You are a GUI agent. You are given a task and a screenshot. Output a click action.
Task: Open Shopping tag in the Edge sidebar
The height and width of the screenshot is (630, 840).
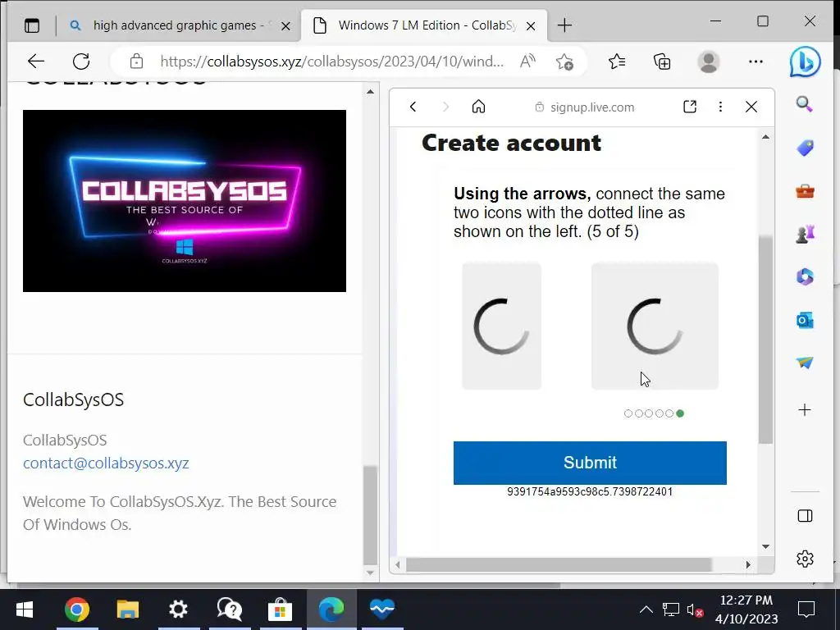click(x=805, y=148)
